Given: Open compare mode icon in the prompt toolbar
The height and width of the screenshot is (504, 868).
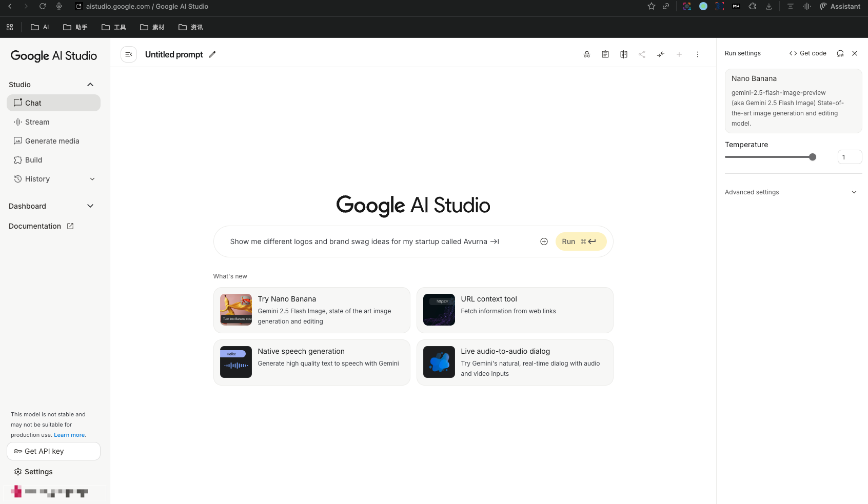Looking at the screenshot, I should (624, 54).
